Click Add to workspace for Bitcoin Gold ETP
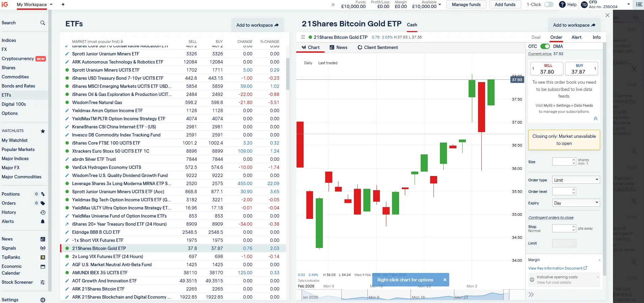This screenshot has height=303, width=644. pos(574,25)
